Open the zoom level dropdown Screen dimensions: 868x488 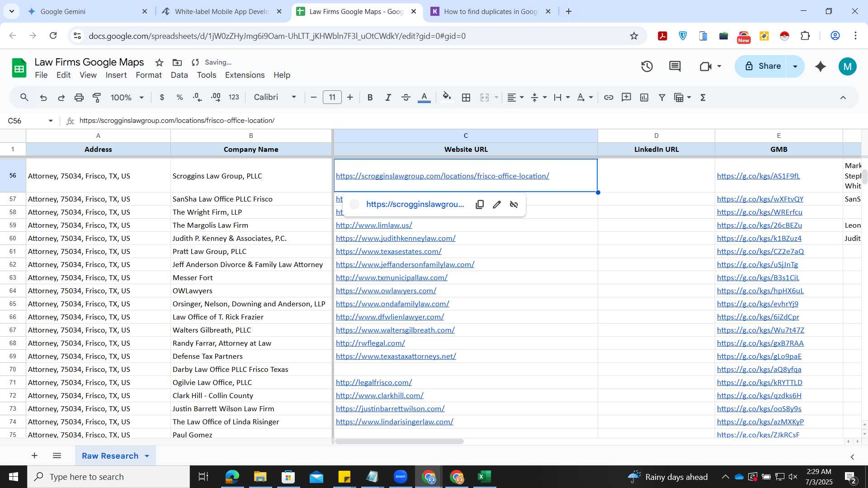(127, 97)
